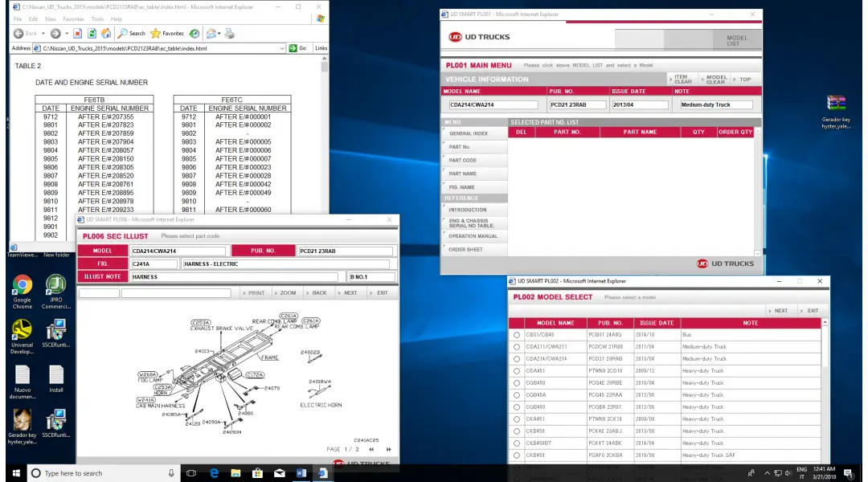Click the Home icon in the browser toolbar

105,33
